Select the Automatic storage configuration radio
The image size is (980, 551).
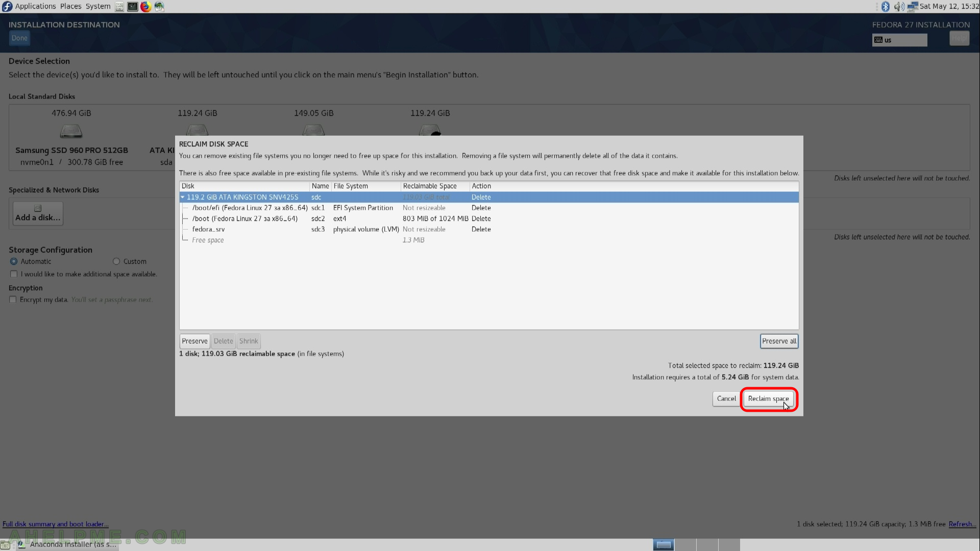pos(14,261)
